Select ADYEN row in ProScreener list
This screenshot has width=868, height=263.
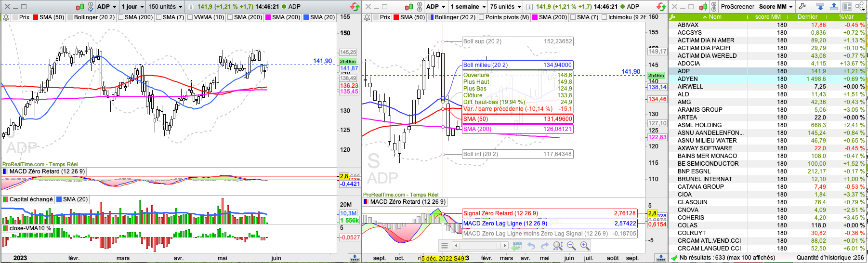pos(767,79)
